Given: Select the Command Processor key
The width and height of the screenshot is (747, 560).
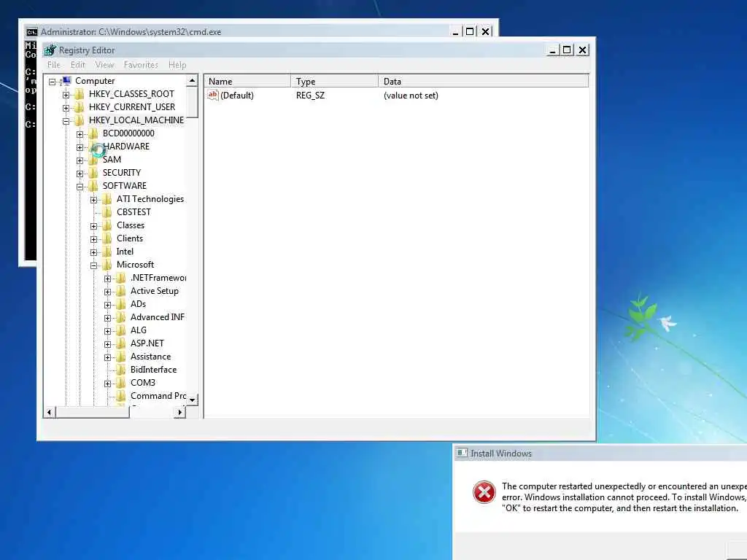Looking at the screenshot, I should (x=158, y=396).
